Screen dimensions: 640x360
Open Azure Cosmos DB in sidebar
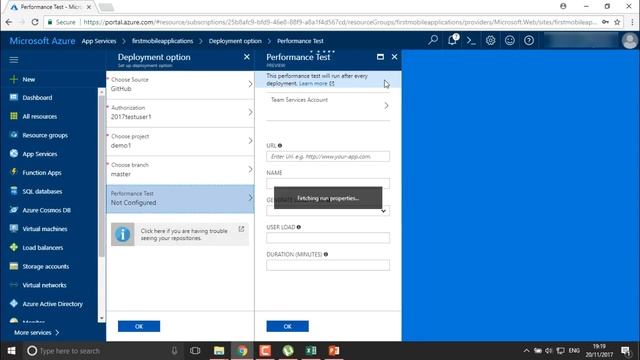[46, 210]
